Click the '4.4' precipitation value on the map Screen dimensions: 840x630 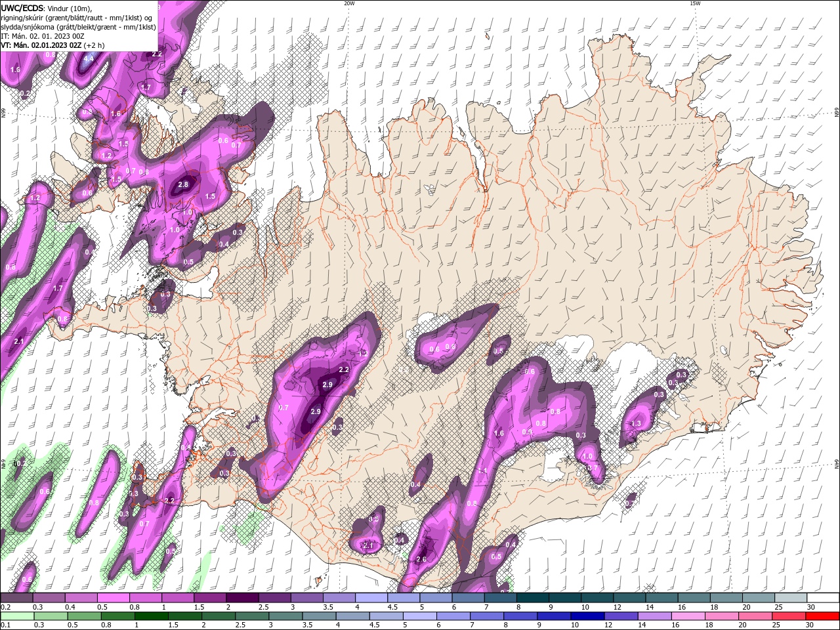coord(88,59)
